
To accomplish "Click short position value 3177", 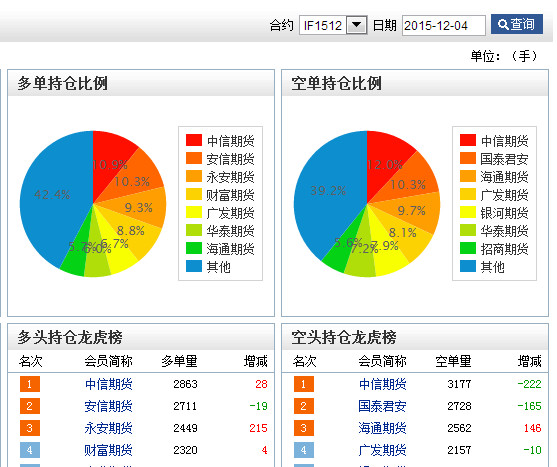I will (459, 384).
